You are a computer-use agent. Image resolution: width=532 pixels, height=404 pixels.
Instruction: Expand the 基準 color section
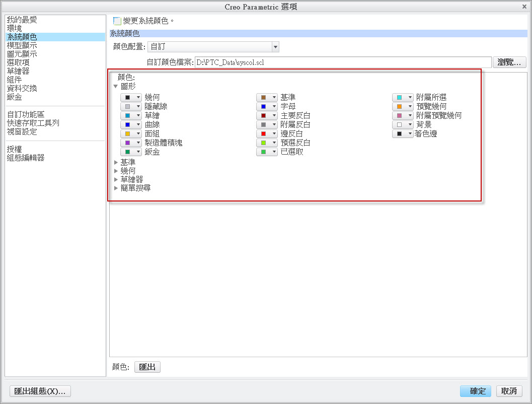[116, 162]
